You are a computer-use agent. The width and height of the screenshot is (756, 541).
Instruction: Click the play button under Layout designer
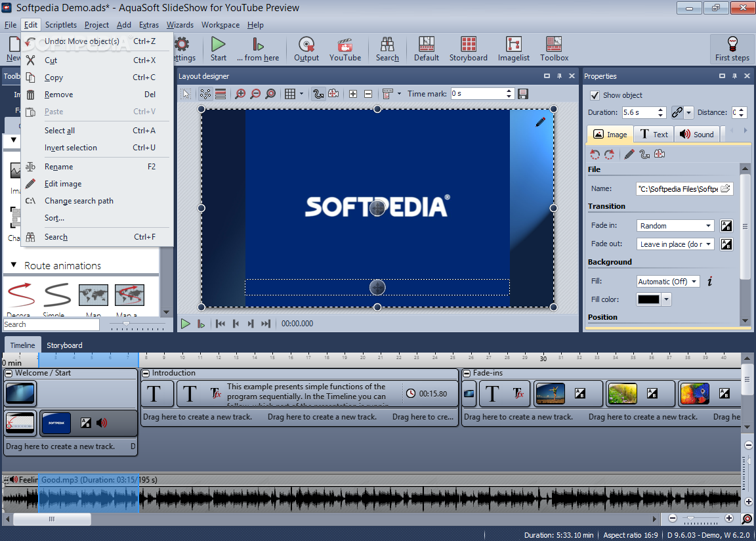point(185,324)
